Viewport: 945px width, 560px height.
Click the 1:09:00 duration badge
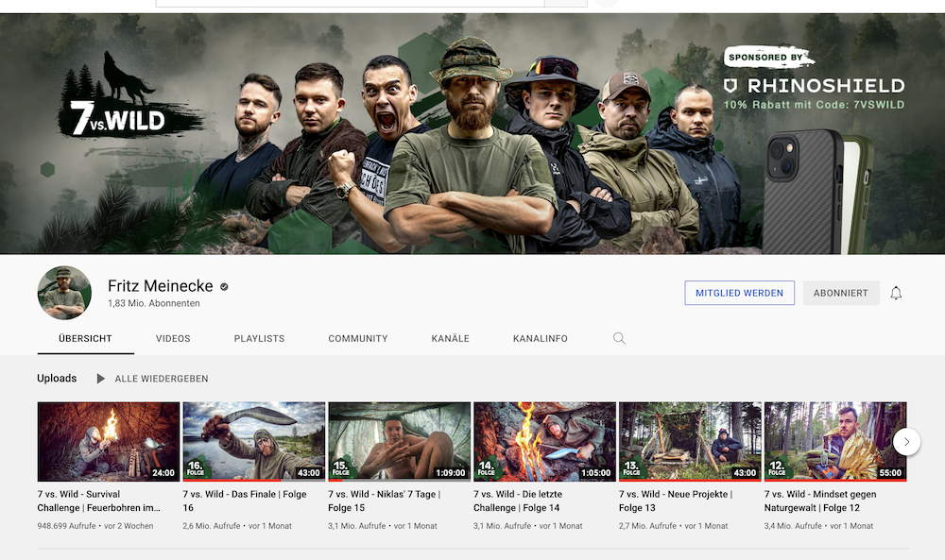tap(450, 473)
